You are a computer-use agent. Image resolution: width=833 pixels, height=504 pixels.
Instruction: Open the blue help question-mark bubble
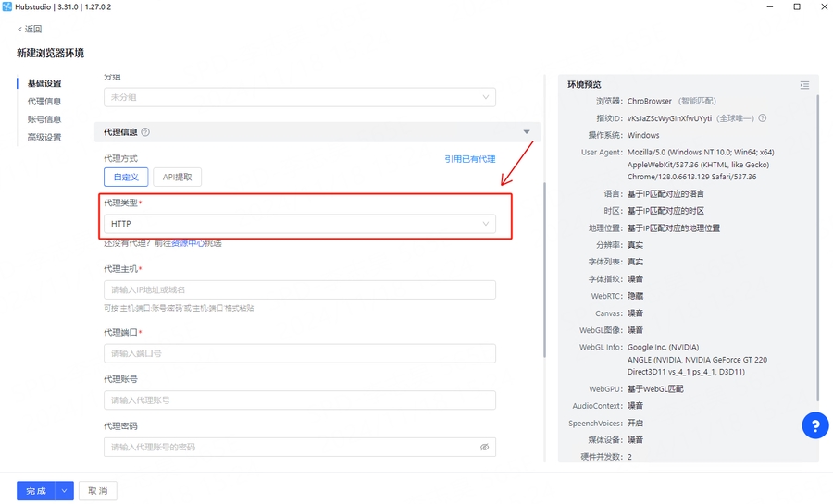[814, 425]
